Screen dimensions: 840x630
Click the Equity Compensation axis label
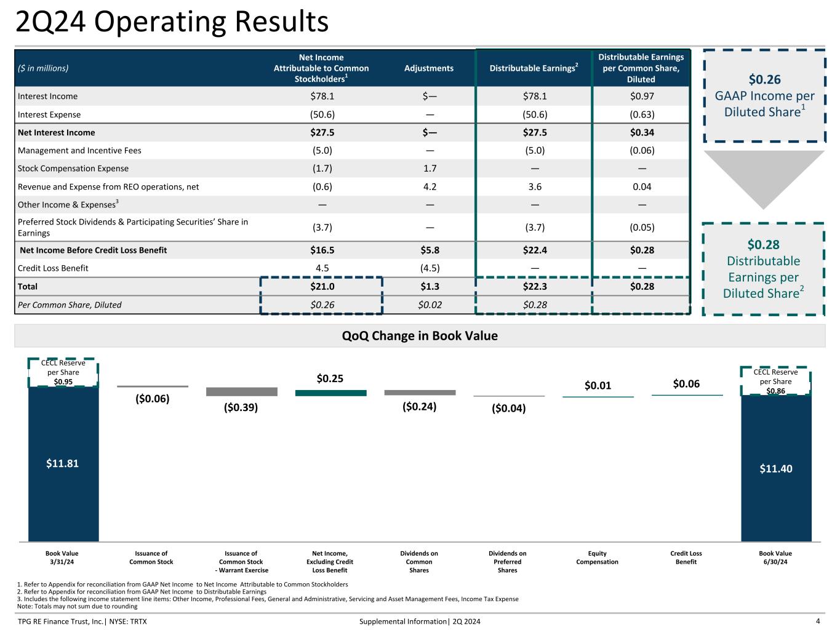pos(597,557)
